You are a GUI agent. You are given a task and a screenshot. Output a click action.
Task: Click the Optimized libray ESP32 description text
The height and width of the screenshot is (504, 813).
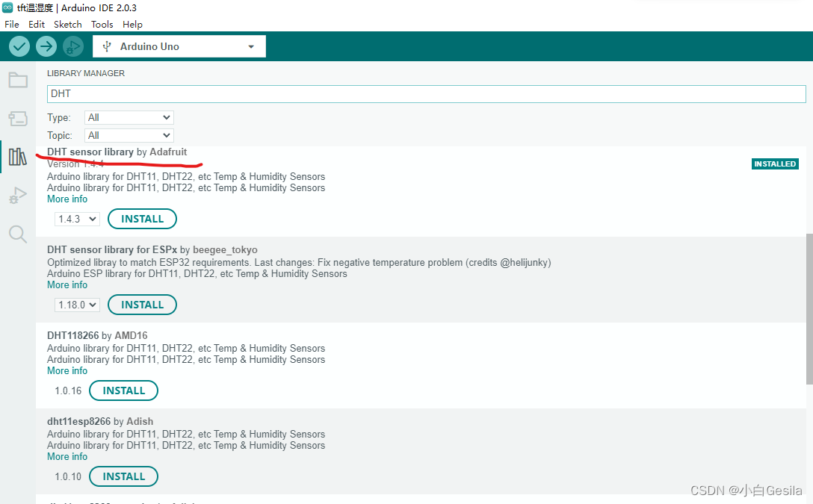pos(299,263)
